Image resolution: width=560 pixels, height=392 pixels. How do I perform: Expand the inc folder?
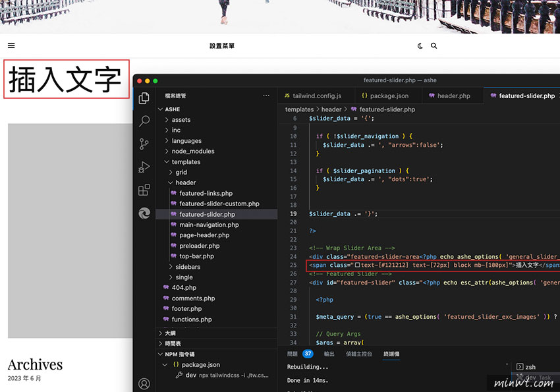(x=217, y=130)
